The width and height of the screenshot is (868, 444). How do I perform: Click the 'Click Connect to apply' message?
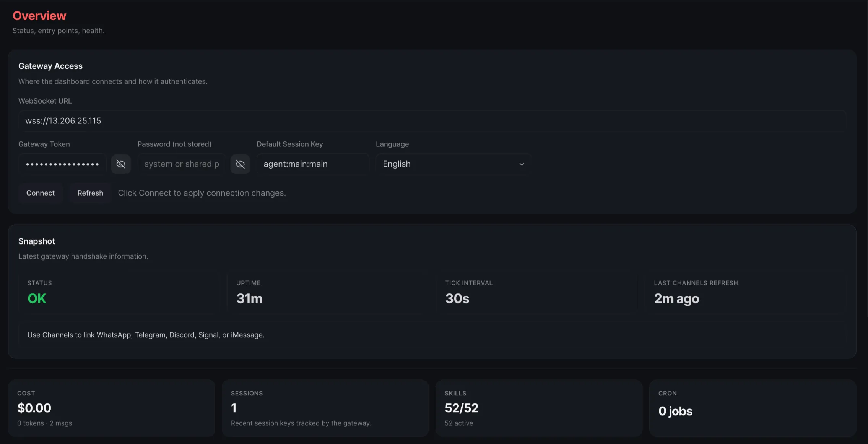coord(202,193)
